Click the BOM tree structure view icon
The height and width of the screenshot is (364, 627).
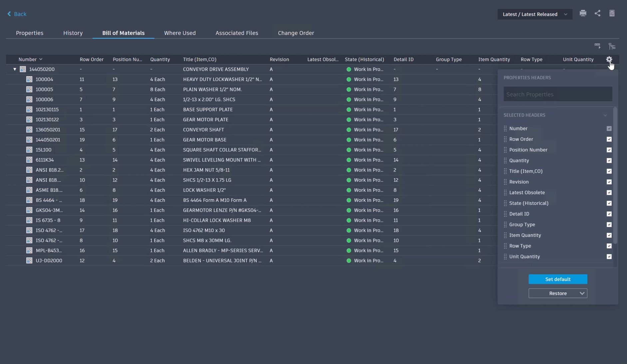[612, 46]
